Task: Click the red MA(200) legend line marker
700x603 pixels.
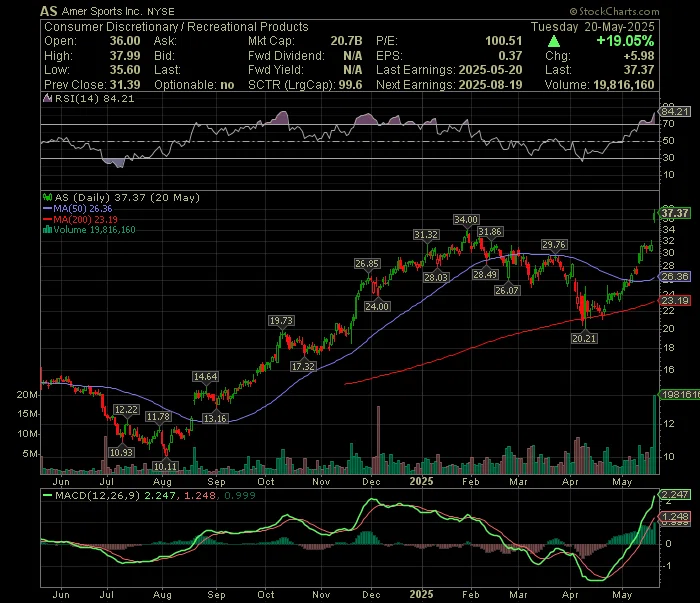Action: (x=47, y=219)
